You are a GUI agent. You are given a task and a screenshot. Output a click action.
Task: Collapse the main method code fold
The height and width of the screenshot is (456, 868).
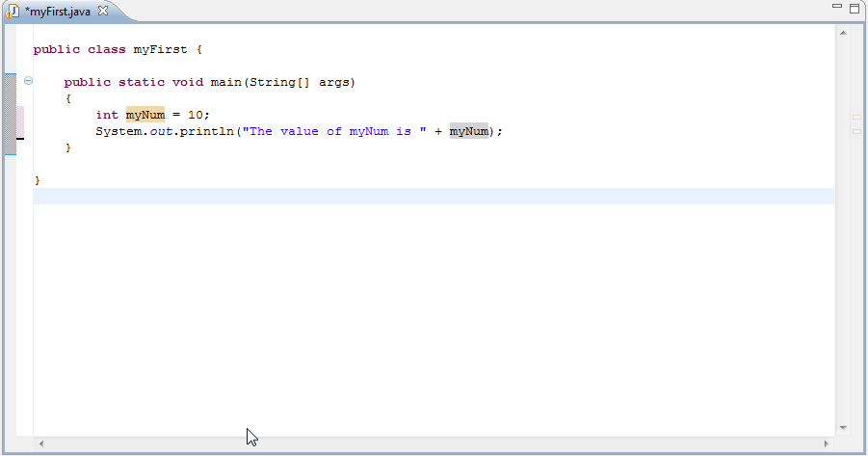(x=28, y=81)
